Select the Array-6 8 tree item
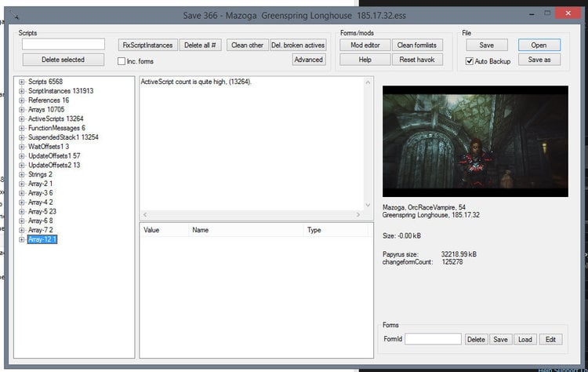 coord(41,221)
